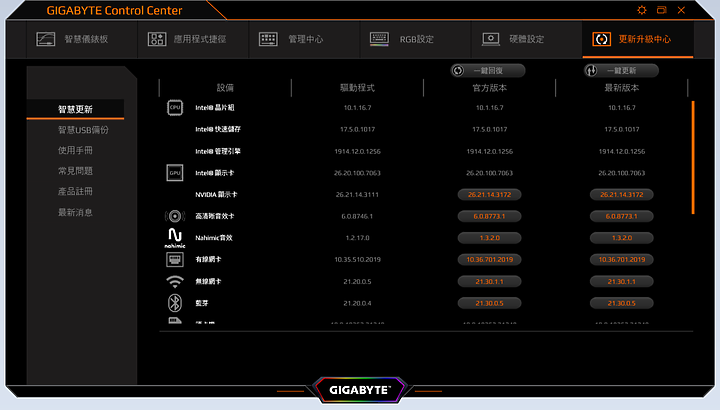
Task: Open 使用手冊 in the sidebar
Action: pos(75,151)
